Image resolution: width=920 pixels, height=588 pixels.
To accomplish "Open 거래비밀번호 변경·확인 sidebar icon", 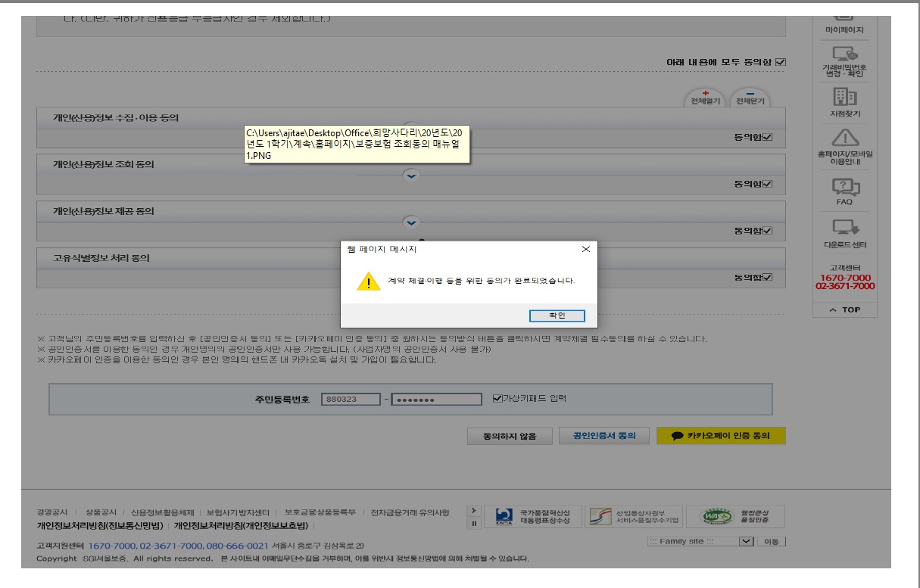I will [844, 61].
